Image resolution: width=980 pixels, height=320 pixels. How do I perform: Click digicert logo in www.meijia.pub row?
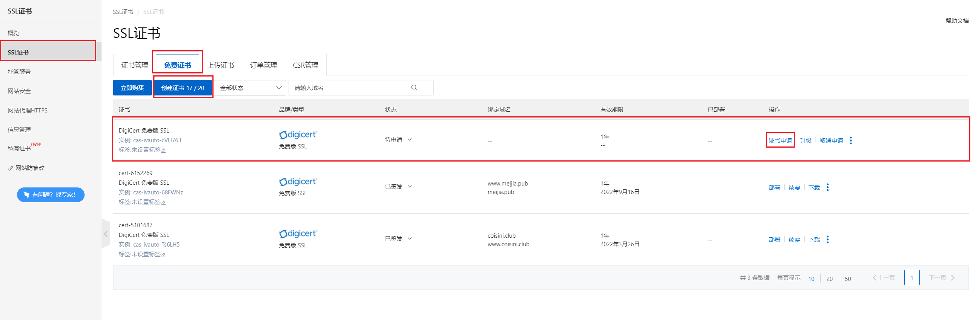click(298, 181)
